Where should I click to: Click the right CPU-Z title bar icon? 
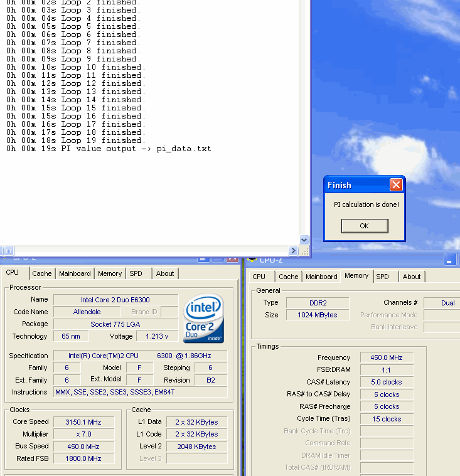[252, 260]
